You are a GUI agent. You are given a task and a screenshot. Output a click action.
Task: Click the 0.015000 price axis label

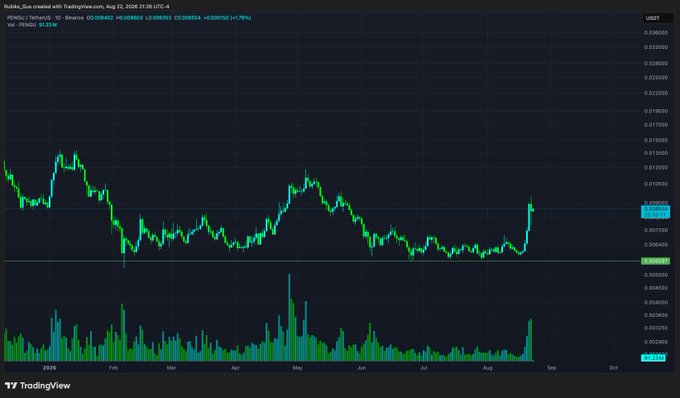click(x=656, y=140)
